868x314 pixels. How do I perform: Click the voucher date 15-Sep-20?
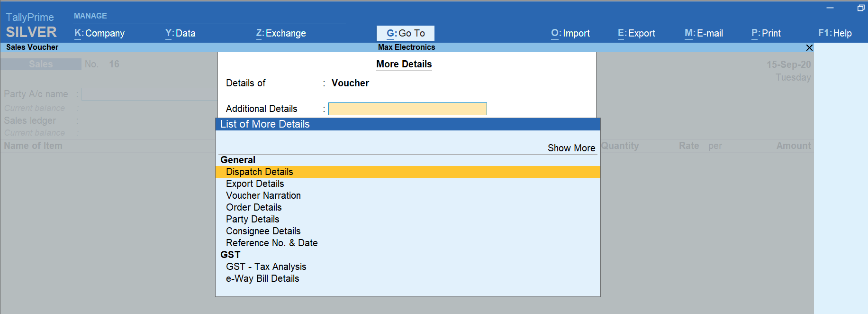(x=788, y=64)
